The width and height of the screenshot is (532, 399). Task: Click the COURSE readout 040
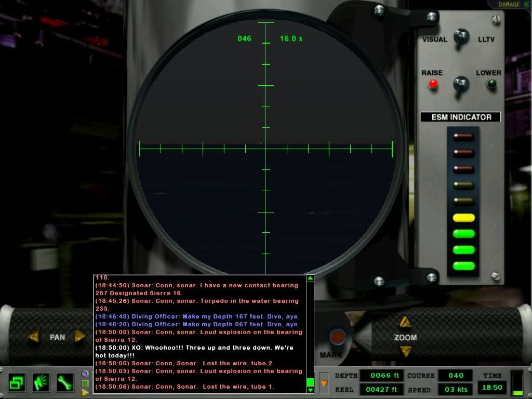(x=456, y=375)
